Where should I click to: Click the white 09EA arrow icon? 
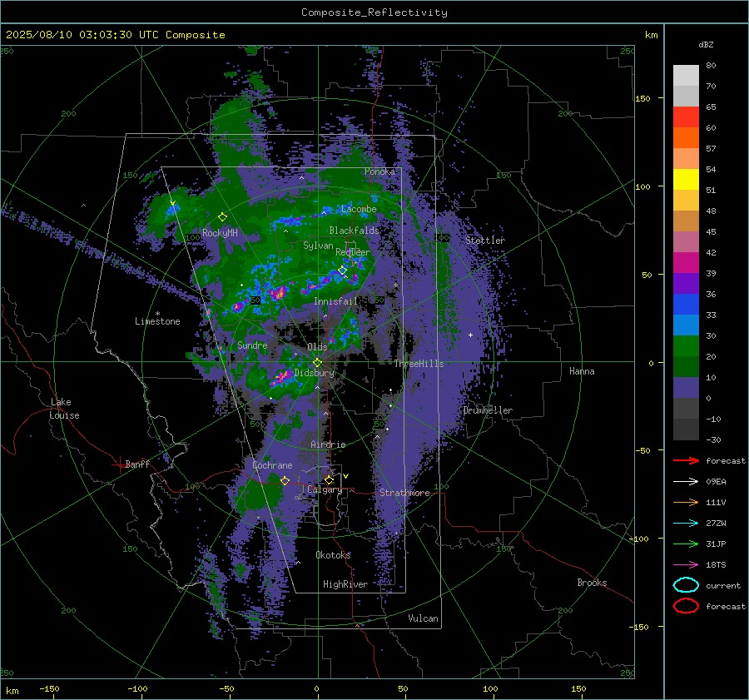[x=686, y=482]
